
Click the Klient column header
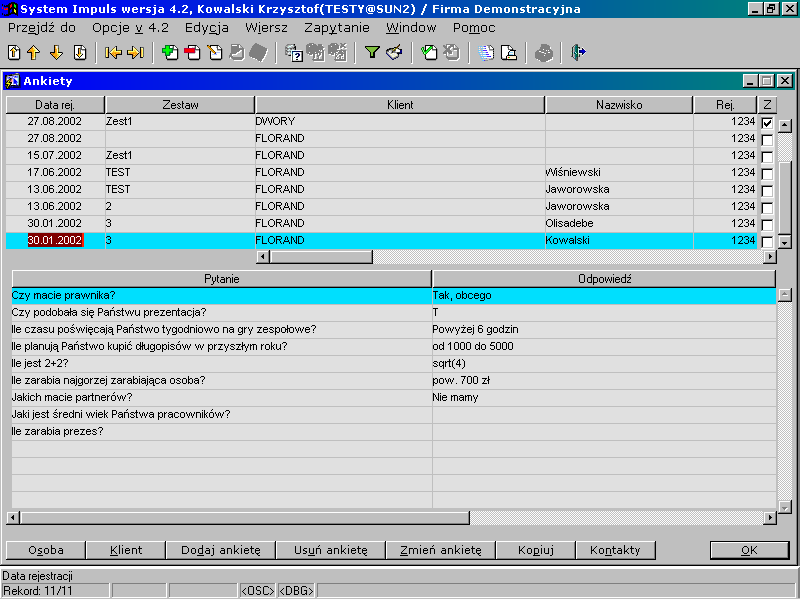(400, 105)
